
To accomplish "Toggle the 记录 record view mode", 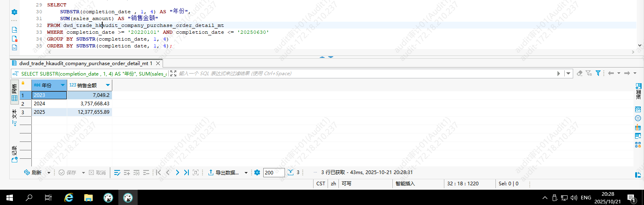I will pyautogui.click(x=14, y=154).
